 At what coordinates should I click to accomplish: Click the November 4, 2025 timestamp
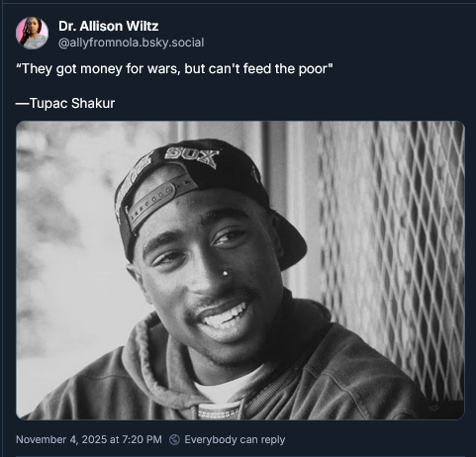tap(89, 439)
